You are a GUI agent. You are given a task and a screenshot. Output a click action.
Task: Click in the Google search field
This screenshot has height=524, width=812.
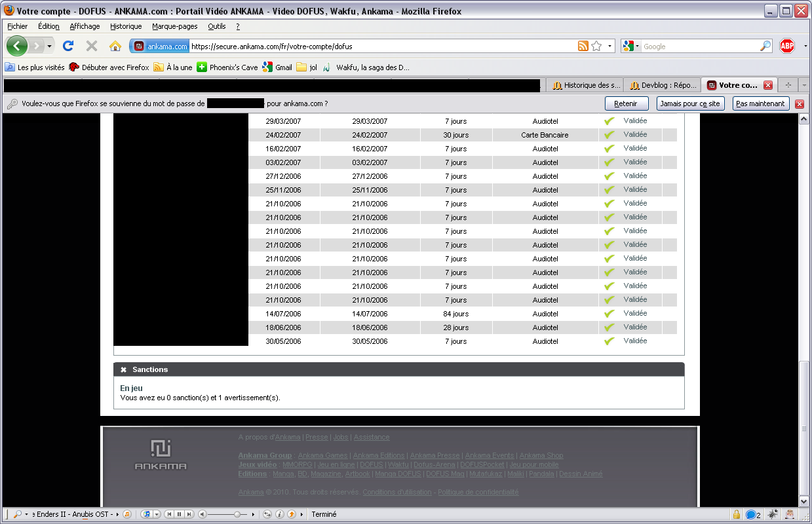coord(700,46)
